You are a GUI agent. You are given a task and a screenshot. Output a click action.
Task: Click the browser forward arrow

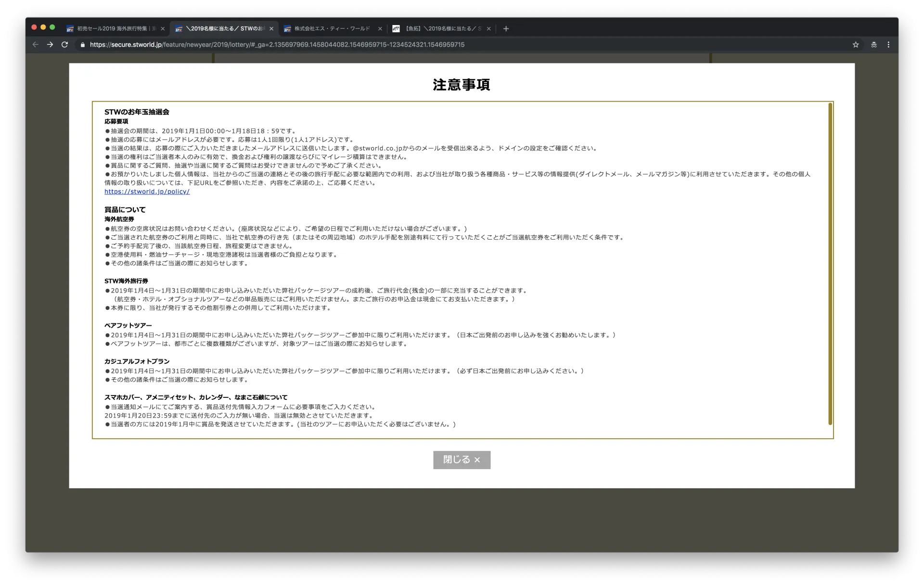(50, 44)
